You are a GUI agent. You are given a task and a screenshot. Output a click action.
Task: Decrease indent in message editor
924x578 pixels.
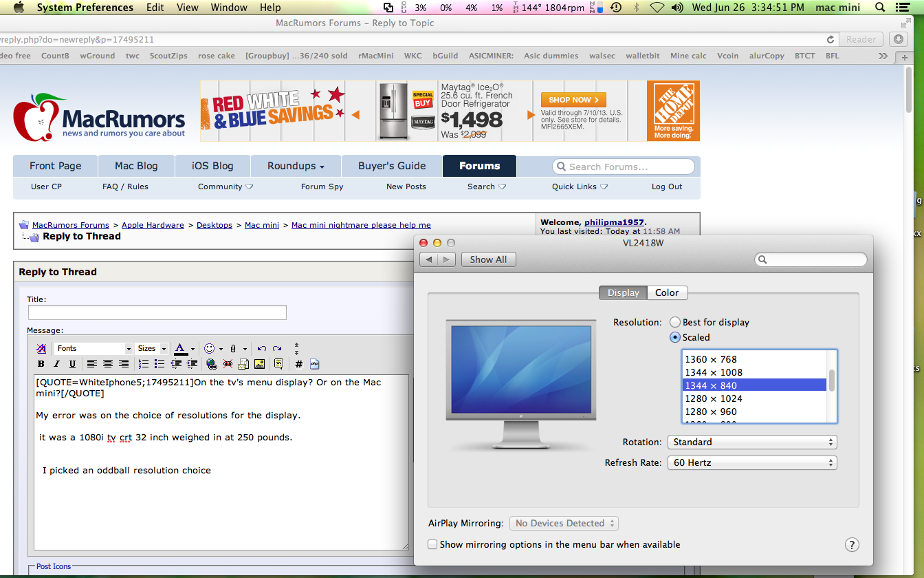[176, 364]
